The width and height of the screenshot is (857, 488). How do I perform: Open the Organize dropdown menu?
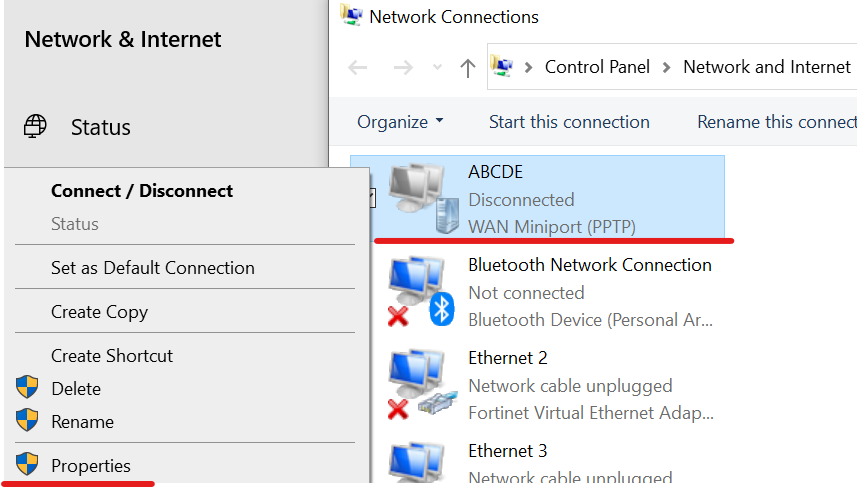point(400,122)
